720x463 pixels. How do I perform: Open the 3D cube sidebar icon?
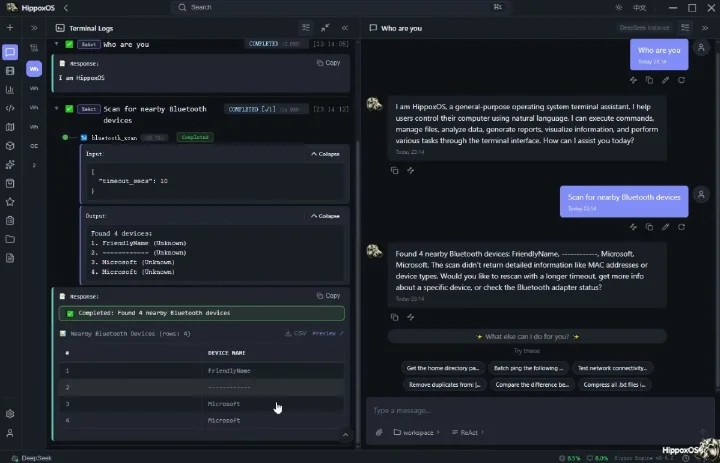(x=10, y=146)
